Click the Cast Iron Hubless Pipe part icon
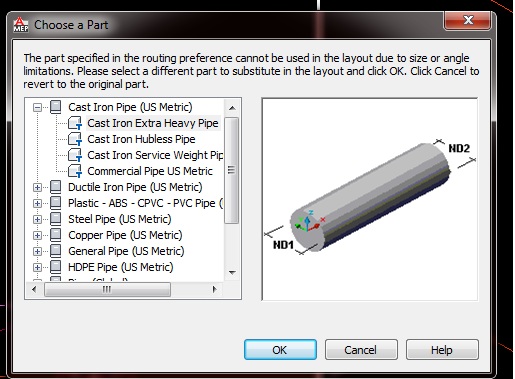Screen dimensions: 515x379 [75, 139]
